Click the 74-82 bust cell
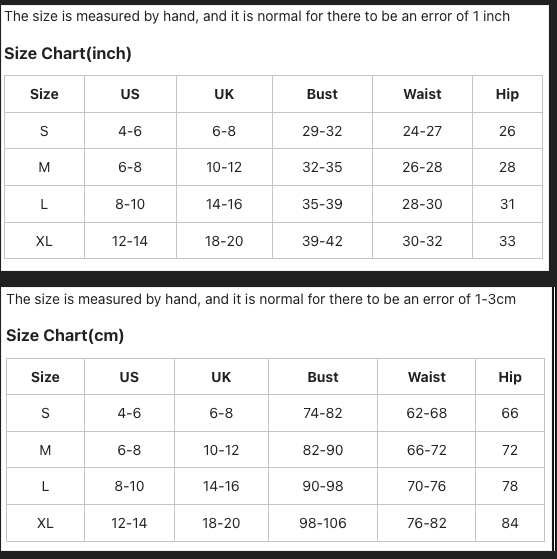 coord(323,413)
